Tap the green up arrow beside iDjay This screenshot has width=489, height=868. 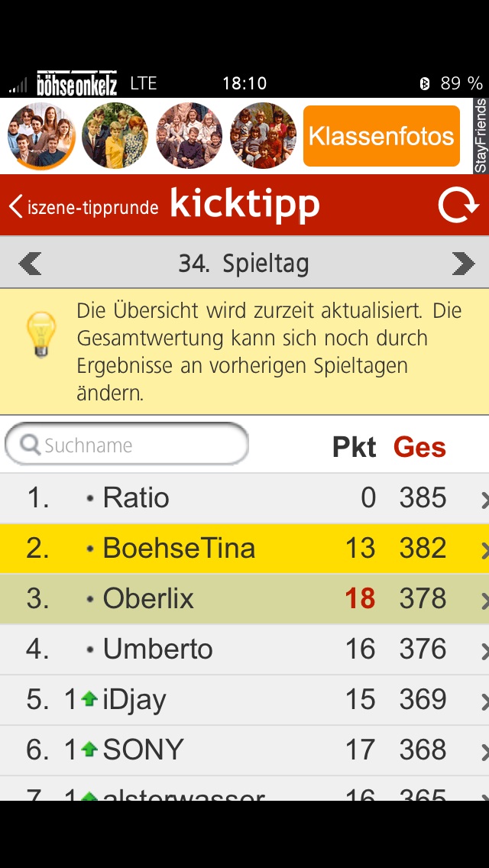89,699
